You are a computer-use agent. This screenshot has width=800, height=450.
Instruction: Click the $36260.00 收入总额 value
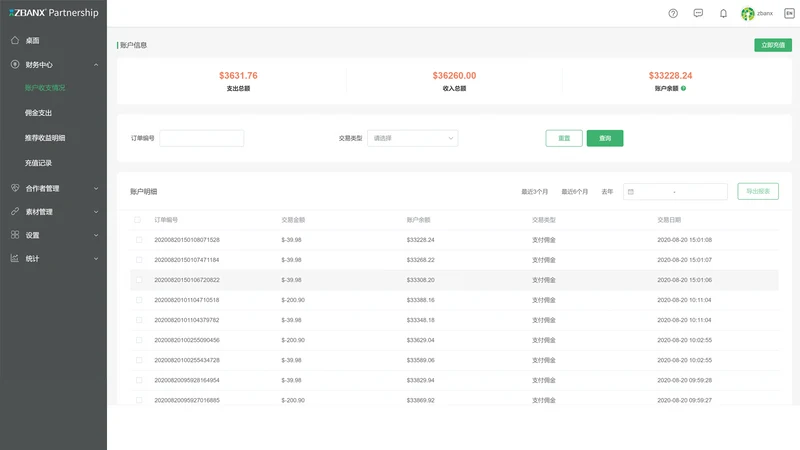coord(454,76)
